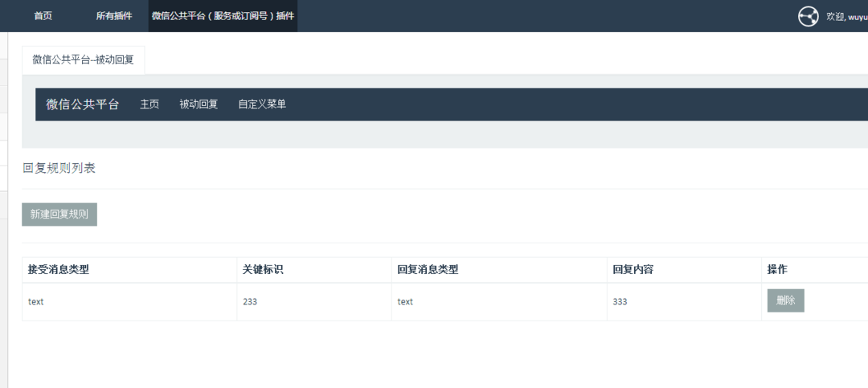Click the 新建回复规则 button

59,214
